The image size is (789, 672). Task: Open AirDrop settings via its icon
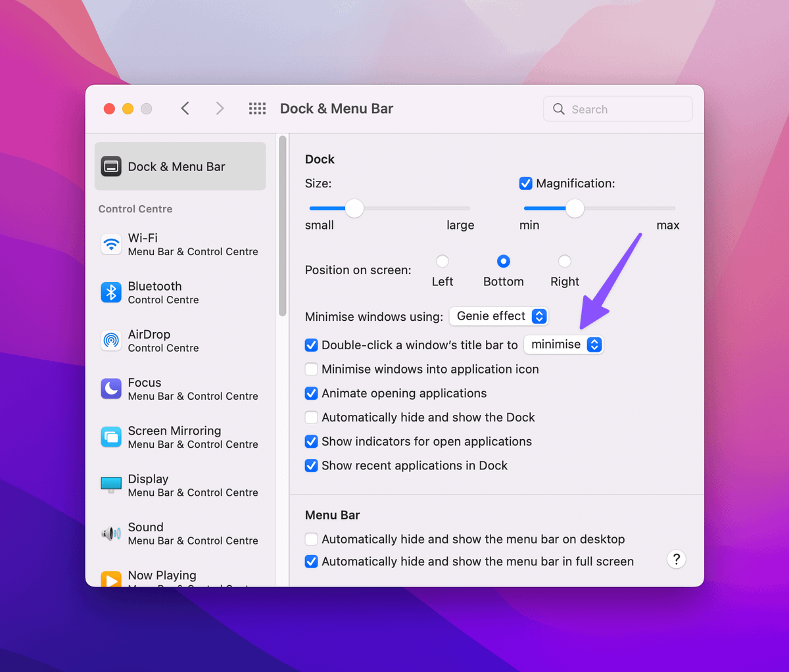click(x=111, y=341)
